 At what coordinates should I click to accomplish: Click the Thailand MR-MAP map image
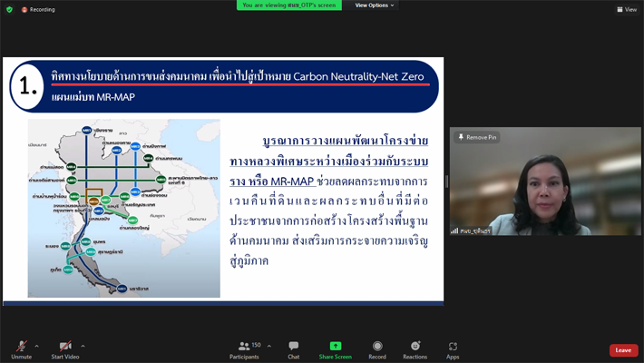click(123, 208)
